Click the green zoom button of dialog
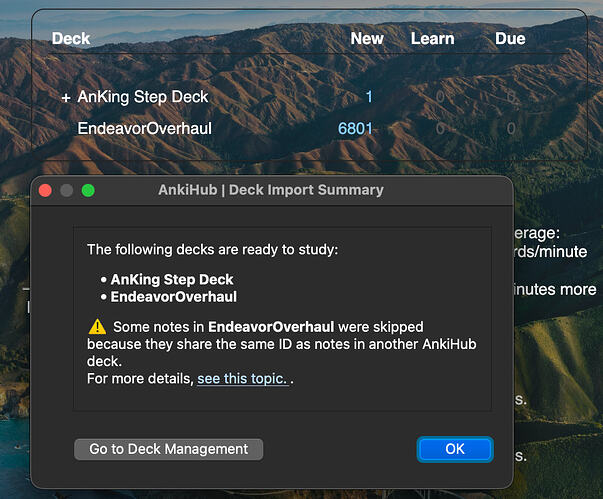 click(x=88, y=190)
